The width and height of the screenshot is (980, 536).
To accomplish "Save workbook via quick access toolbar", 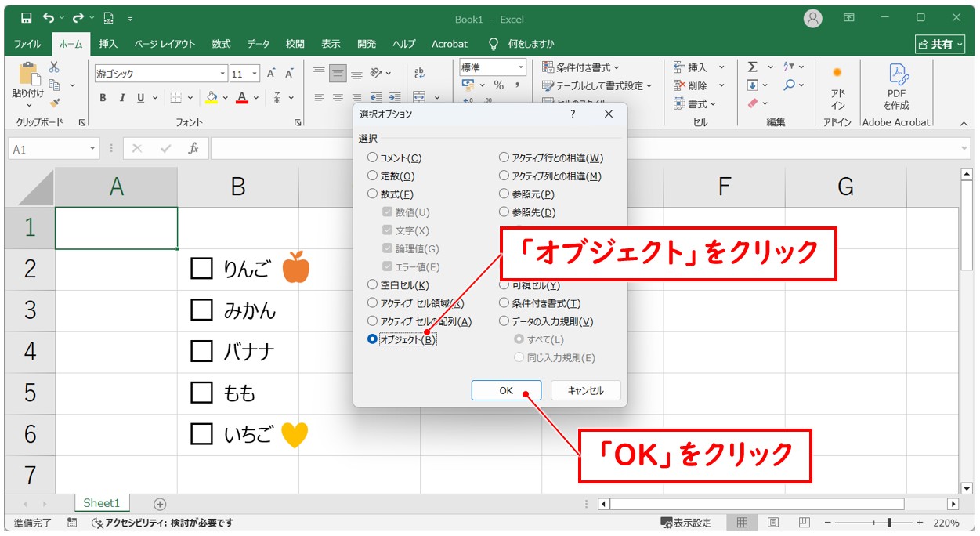I will [x=26, y=18].
